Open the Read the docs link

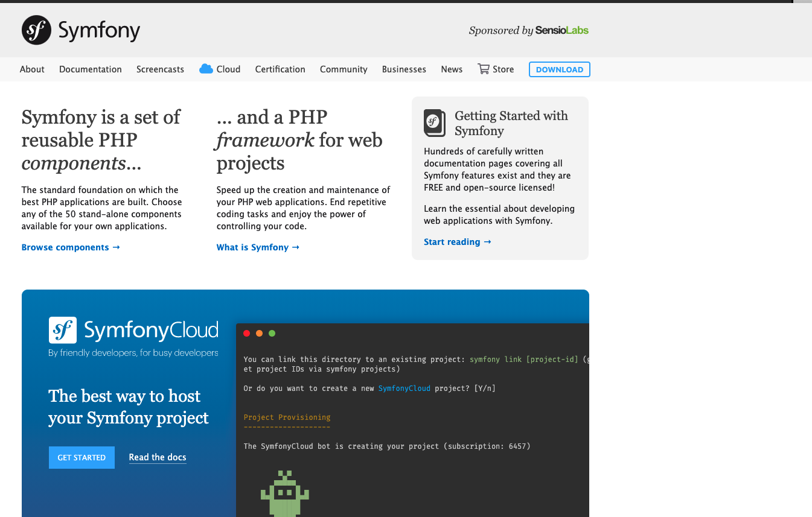coord(158,457)
